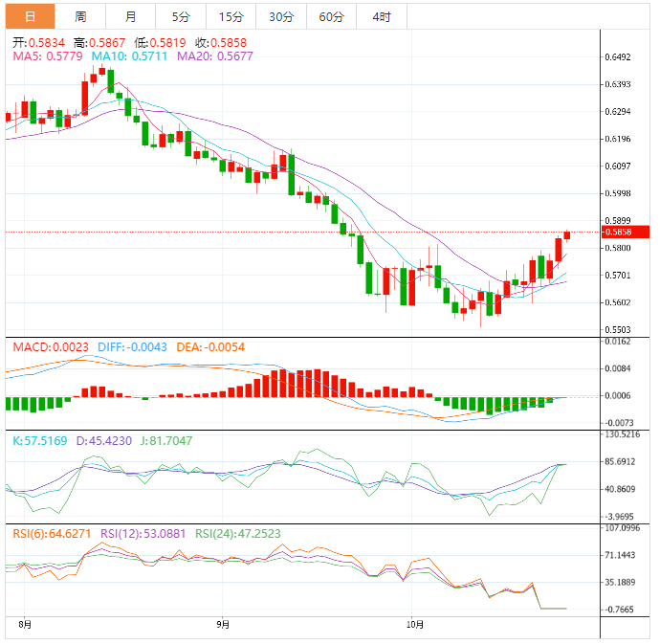The image size is (660, 644).
Task: Click the D:45.4230 value
Action: tap(104, 441)
